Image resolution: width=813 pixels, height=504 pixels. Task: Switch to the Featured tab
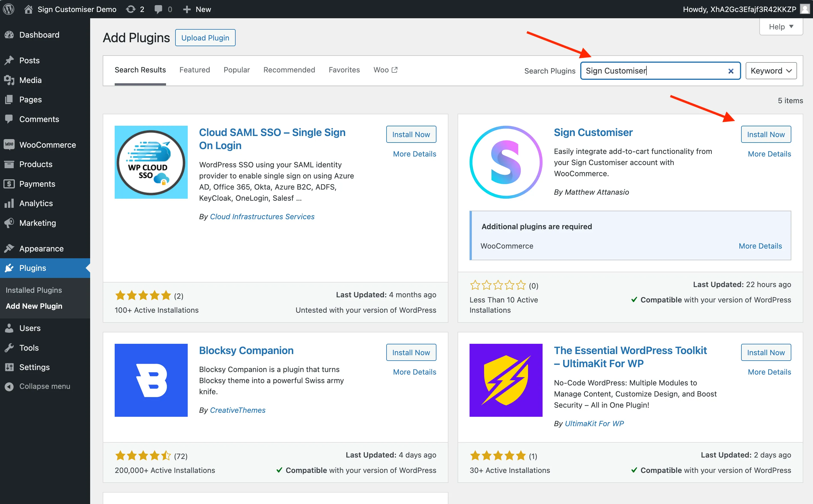click(x=195, y=70)
